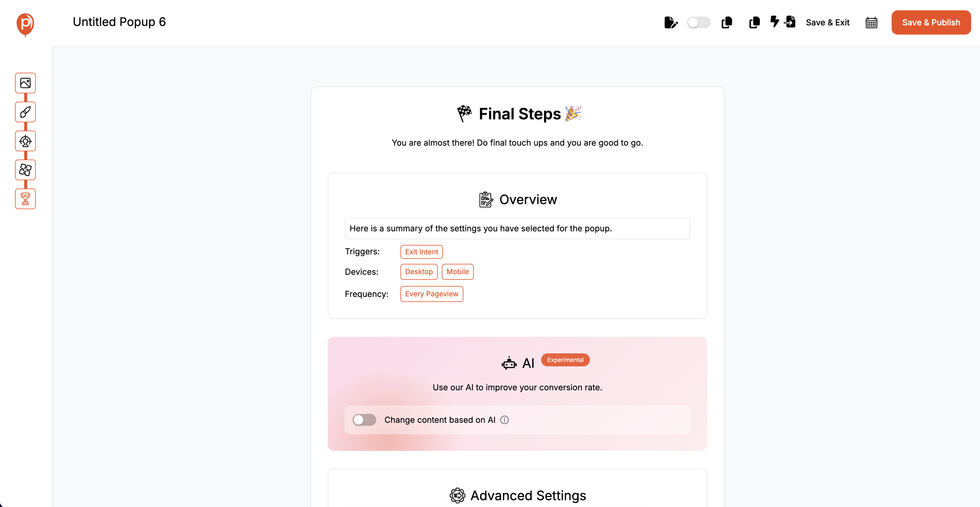Select the trophy final step icon

pos(25,199)
